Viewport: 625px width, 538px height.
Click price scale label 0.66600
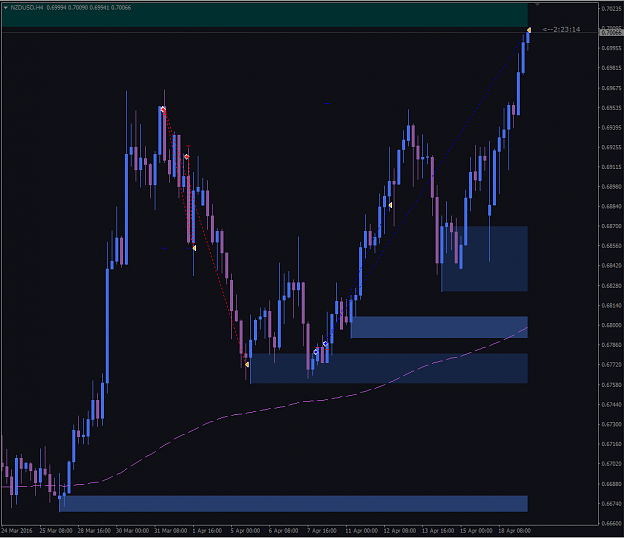[x=611, y=523]
